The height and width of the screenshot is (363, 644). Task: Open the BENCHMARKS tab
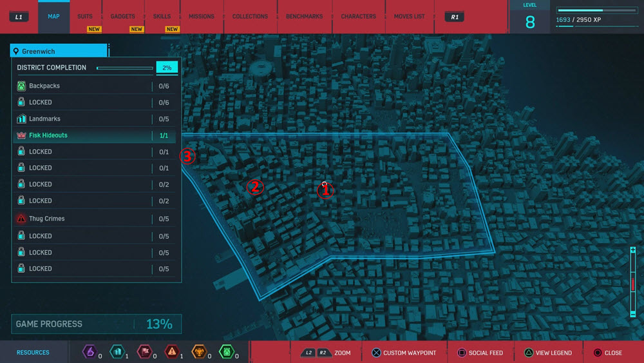[x=305, y=17]
